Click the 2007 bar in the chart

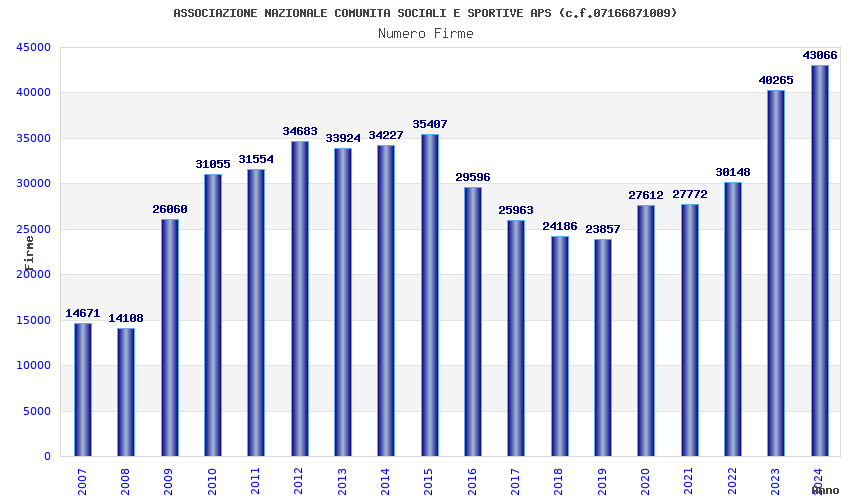click(83, 389)
